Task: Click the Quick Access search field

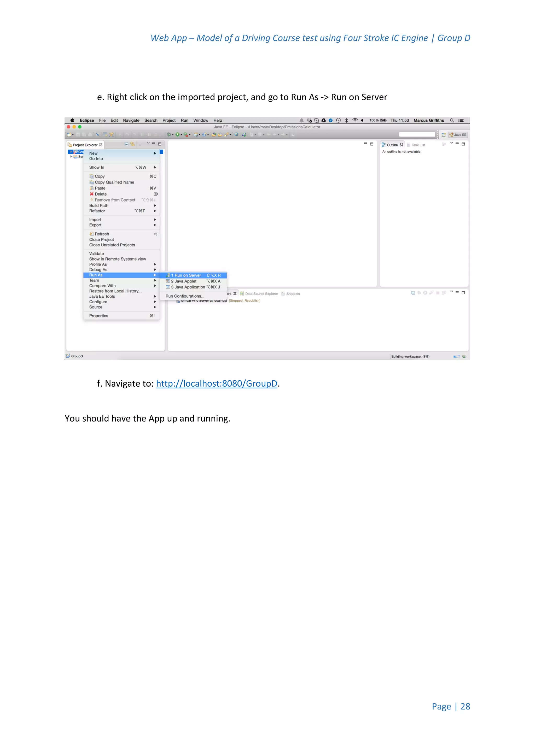Action: coord(417,134)
